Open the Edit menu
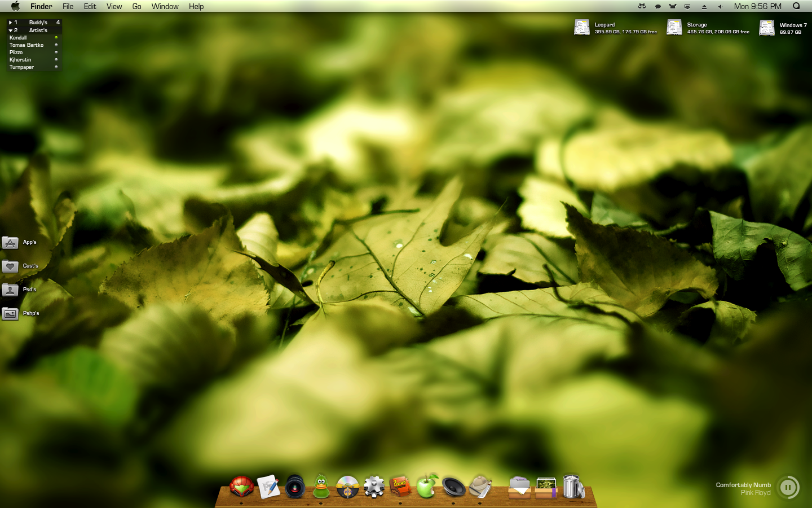The image size is (812, 508). [x=90, y=6]
